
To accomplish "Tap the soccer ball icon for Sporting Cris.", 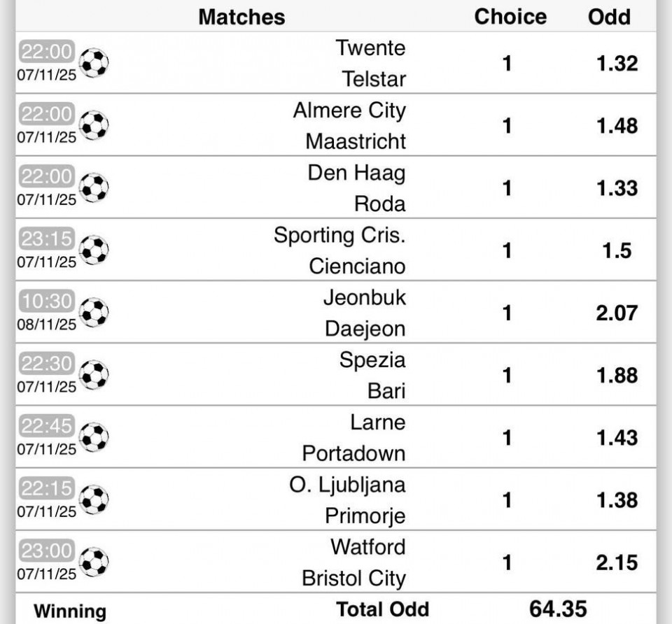I will [x=94, y=250].
